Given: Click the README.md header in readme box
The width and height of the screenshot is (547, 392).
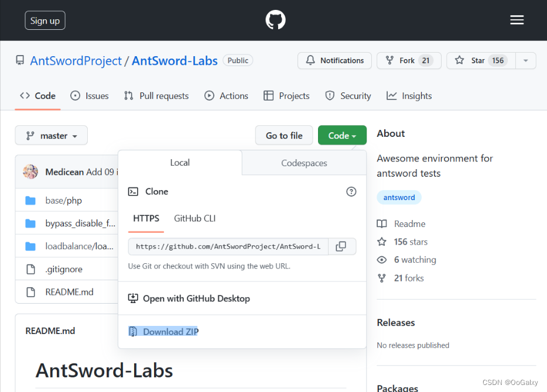Looking at the screenshot, I should click(x=50, y=331).
